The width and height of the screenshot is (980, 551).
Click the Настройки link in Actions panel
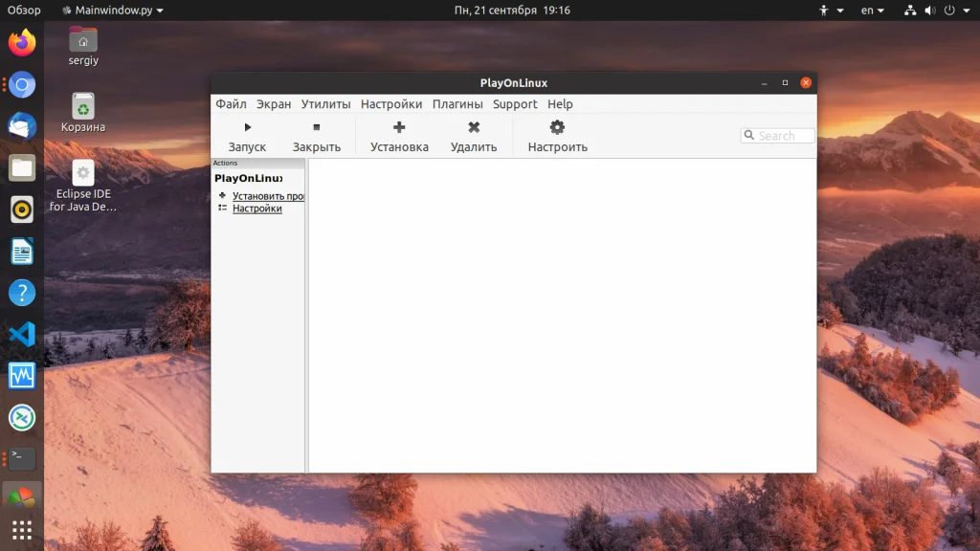click(x=256, y=209)
